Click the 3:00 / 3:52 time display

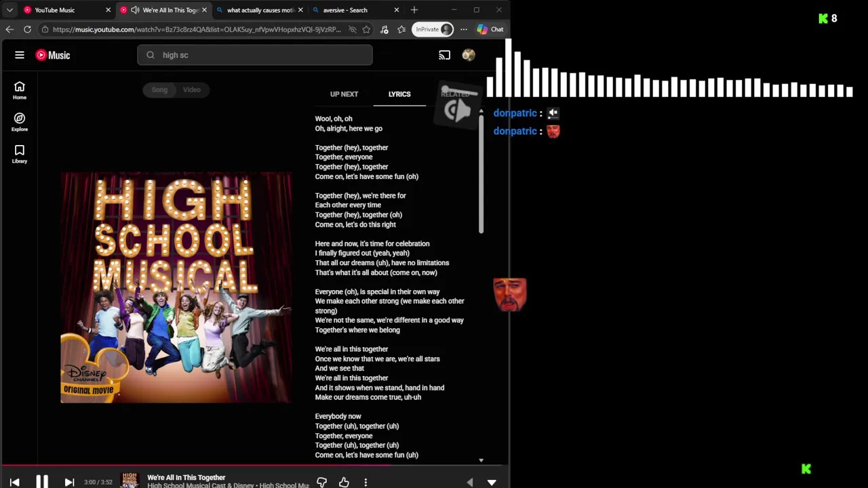[98, 483]
